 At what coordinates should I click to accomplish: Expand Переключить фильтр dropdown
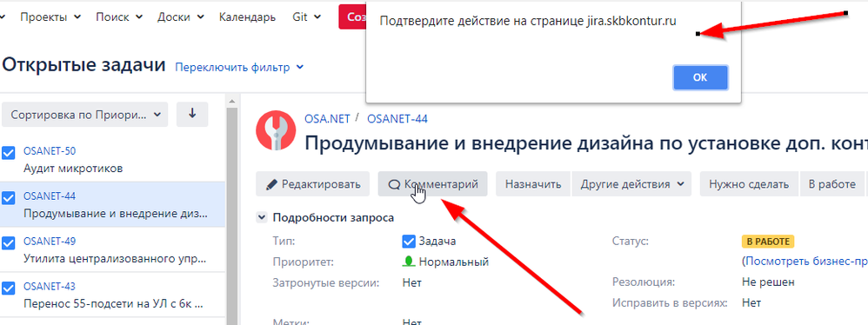pyautogui.click(x=239, y=68)
